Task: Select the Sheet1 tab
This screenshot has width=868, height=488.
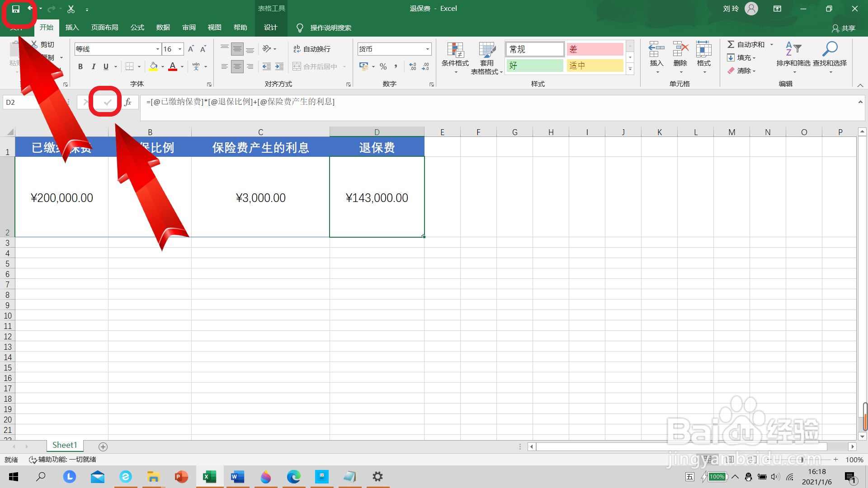Action: coord(65,445)
